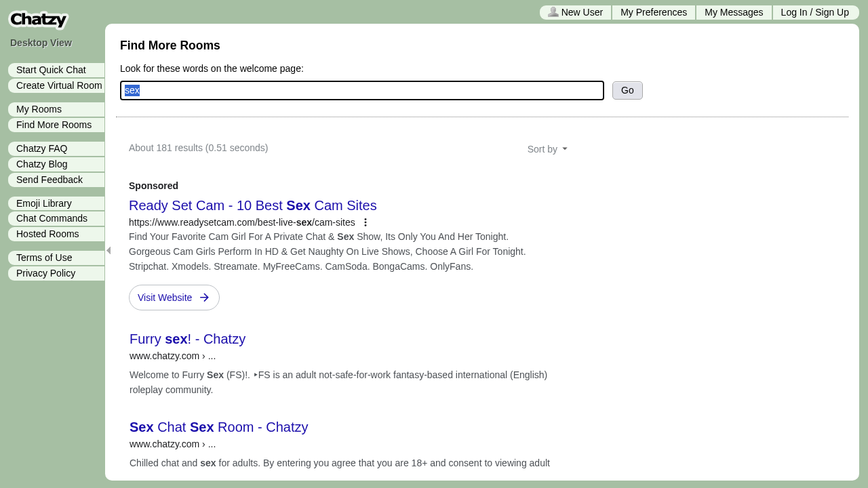Open the ad options three-dot menu
868x488 pixels.
[366, 222]
